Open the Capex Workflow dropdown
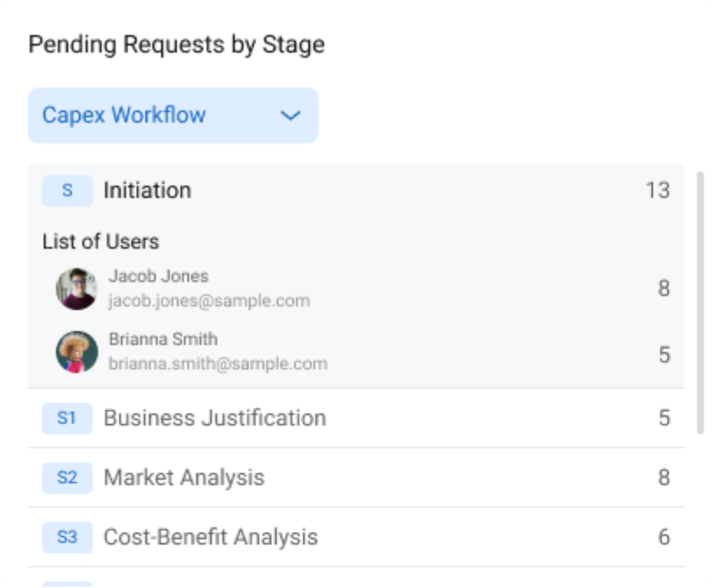This screenshot has width=714, height=588. [x=172, y=115]
